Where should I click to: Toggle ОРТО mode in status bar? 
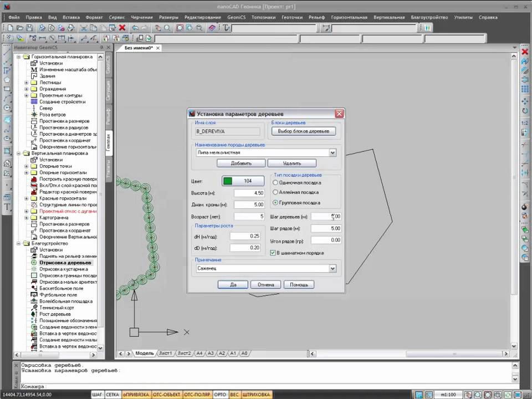(x=220, y=395)
